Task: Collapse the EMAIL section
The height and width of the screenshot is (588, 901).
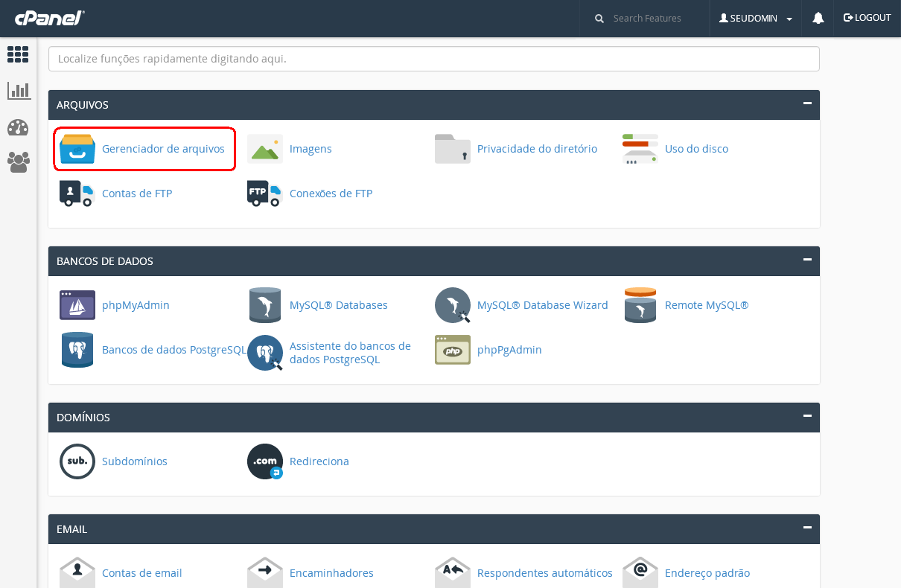Action: (807, 528)
